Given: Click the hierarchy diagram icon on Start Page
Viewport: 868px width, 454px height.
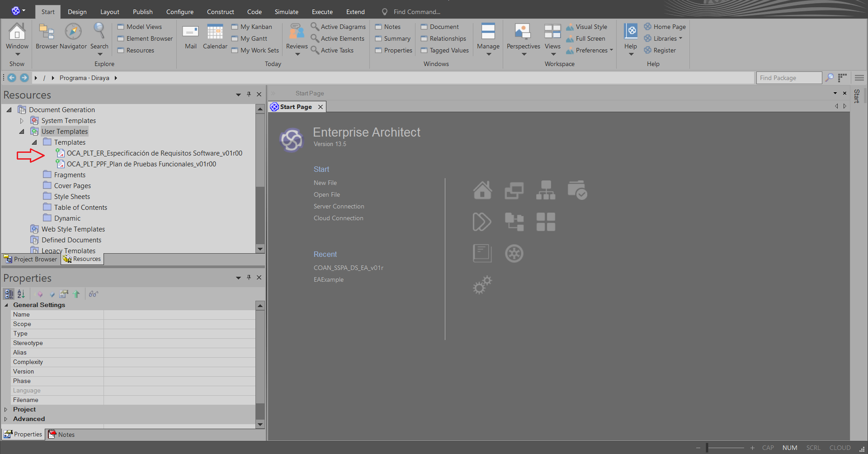Looking at the screenshot, I should tap(546, 190).
